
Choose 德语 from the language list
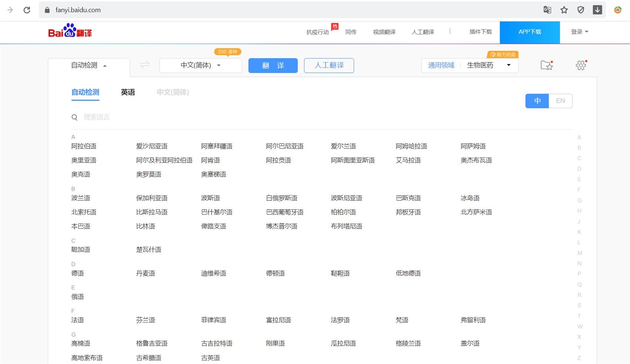[x=77, y=274]
